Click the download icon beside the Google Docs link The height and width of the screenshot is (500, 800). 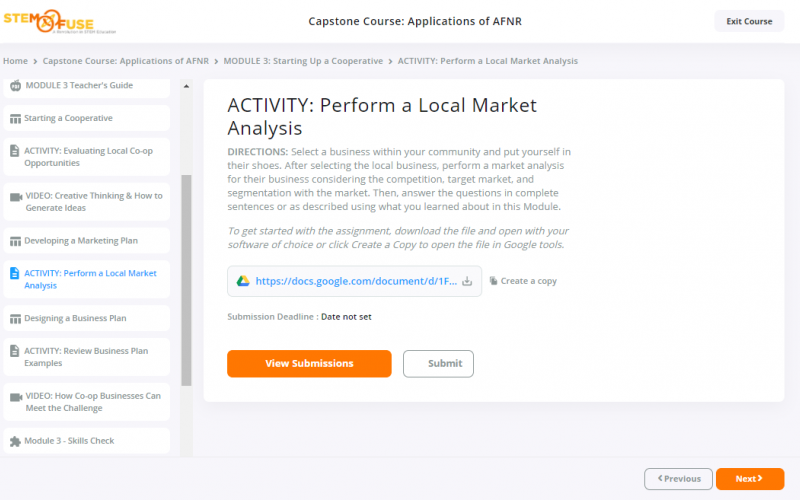[x=466, y=281]
